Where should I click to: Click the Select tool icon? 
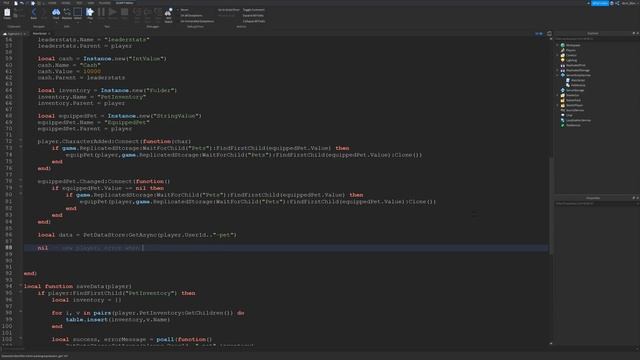point(78,13)
